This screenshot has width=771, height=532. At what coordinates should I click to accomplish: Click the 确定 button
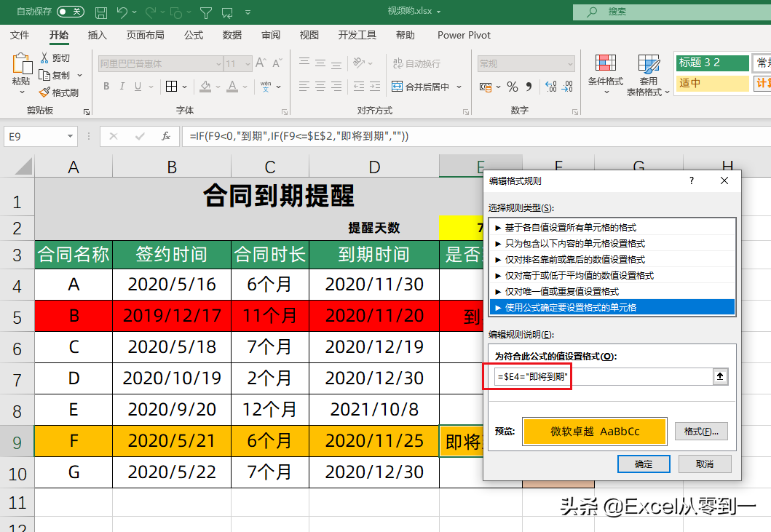(x=643, y=464)
